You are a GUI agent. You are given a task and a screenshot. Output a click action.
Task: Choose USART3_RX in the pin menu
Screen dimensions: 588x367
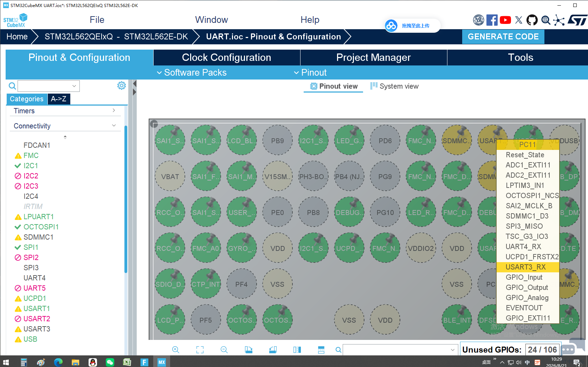click(528, 267)
